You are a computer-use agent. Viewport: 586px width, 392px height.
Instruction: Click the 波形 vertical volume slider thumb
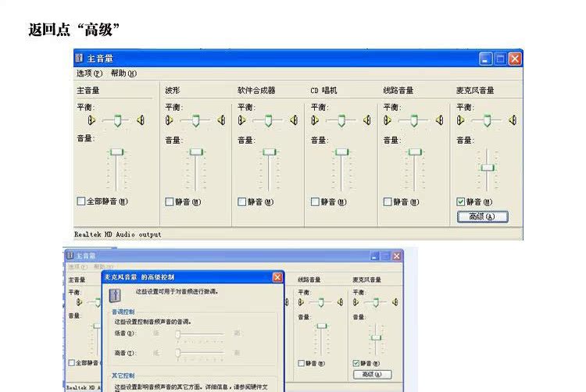196,151
